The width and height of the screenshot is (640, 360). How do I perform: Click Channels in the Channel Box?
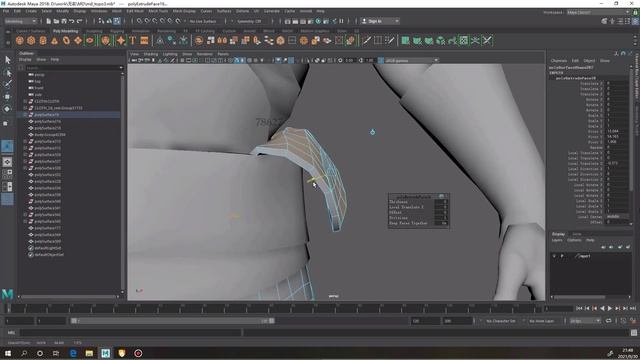pyautogui.click(x=559, y=60)
